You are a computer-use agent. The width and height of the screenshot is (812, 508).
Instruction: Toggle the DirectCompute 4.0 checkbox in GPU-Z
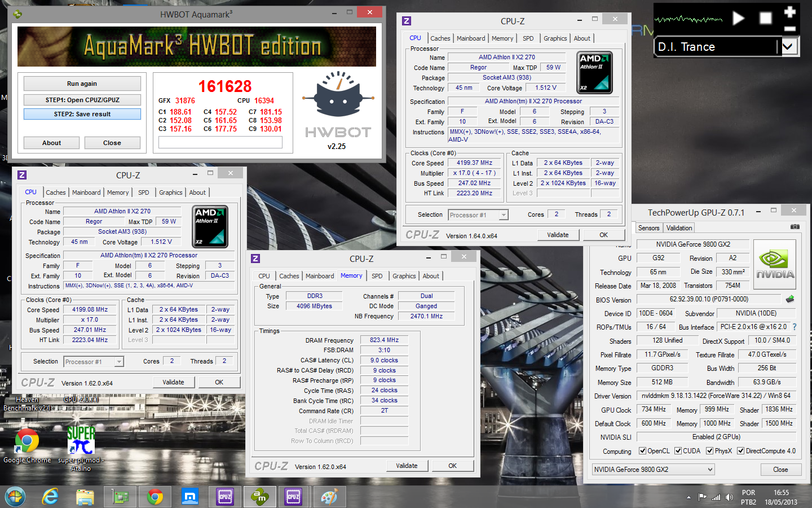pyautogui.click(x=741, y=451)
